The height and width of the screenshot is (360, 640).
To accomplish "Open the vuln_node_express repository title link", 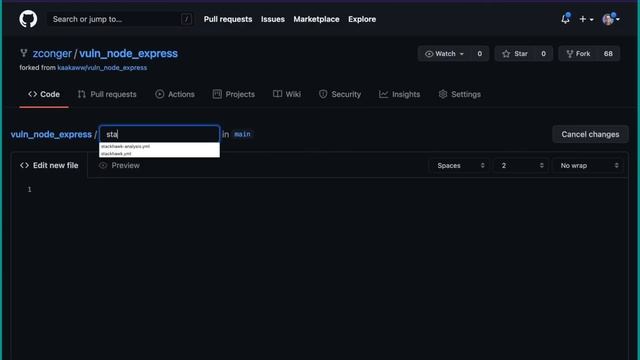I will [x=129, y=53].
